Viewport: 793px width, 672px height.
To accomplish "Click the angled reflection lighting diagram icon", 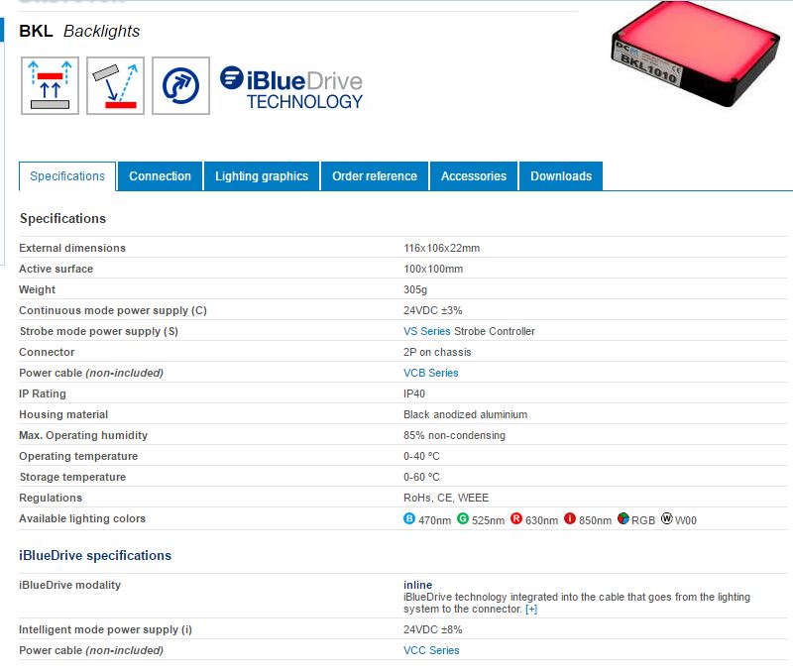I will [115, 85].
